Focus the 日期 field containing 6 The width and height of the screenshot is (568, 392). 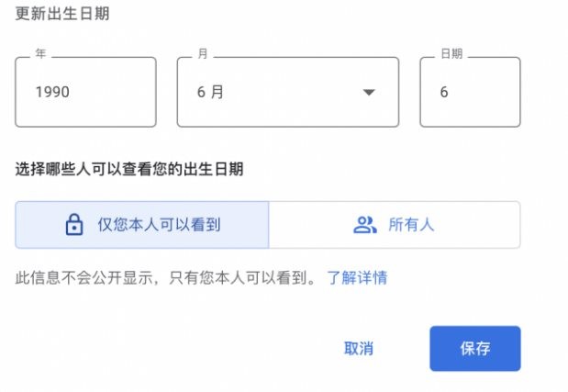tap(470, 92)
